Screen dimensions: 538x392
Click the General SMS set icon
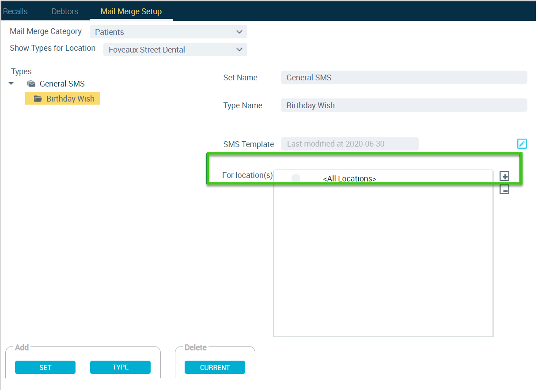click(x=31, y=83)
